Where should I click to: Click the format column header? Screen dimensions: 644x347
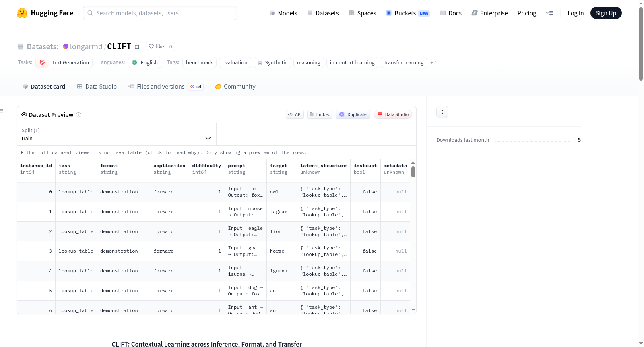(123, 169)
